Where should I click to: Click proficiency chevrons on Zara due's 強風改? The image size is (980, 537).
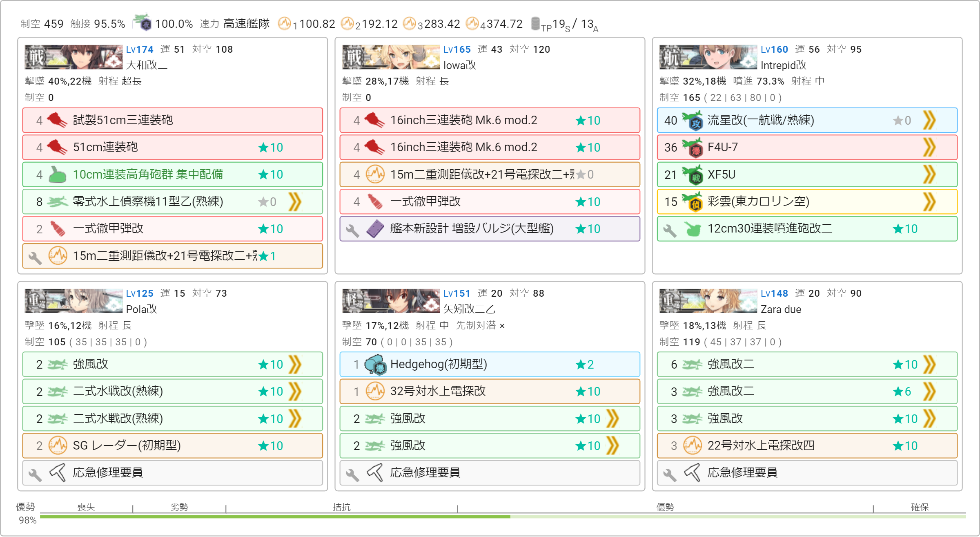click(929, 418)
